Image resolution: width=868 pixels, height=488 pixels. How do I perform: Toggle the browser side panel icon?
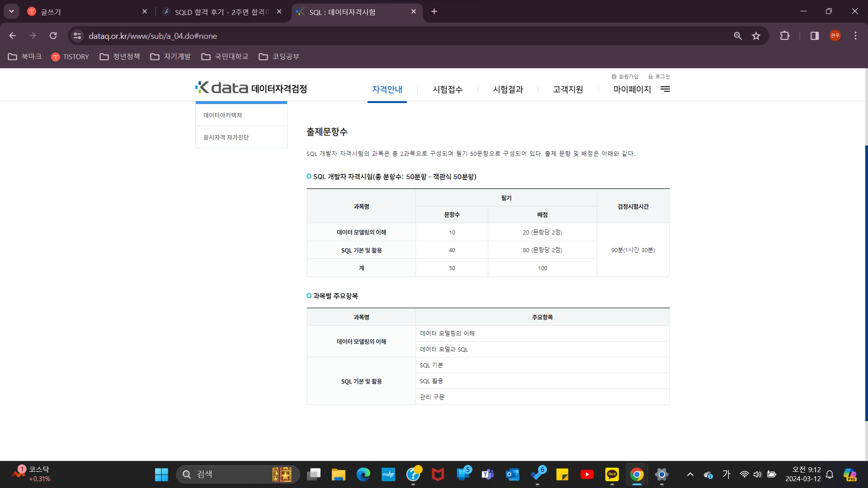(814, 36)
